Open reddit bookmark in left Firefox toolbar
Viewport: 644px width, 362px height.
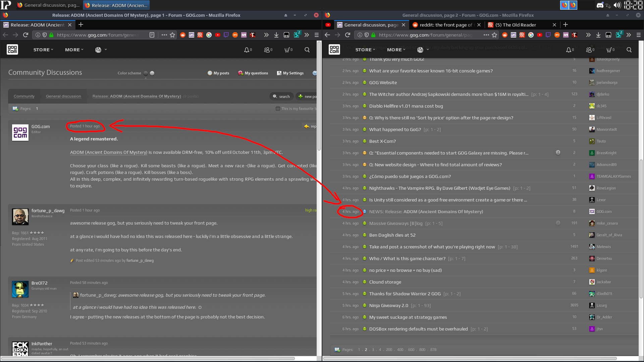(183, 35)
